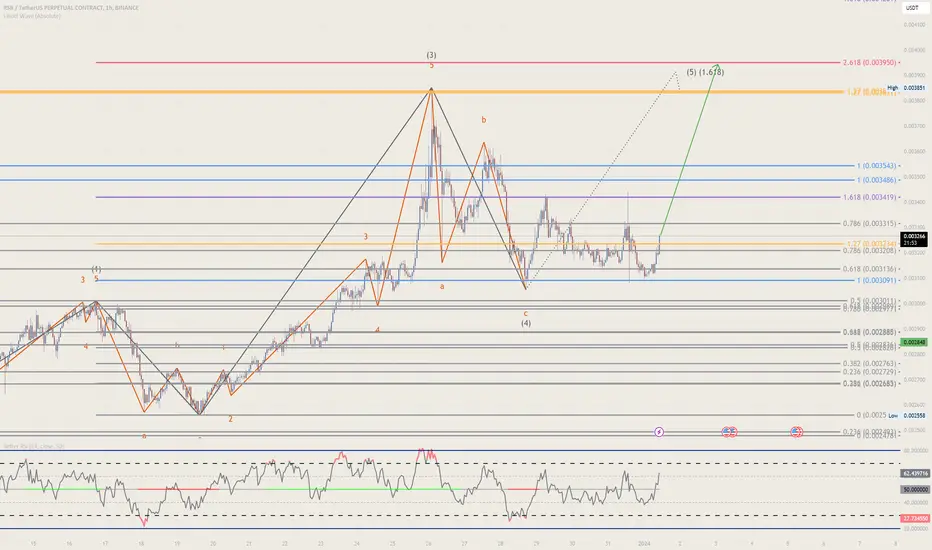The image size is (932, 550).
Task: Select the 1 (0.003486) Fibonacci level
Action: point(876,180)
